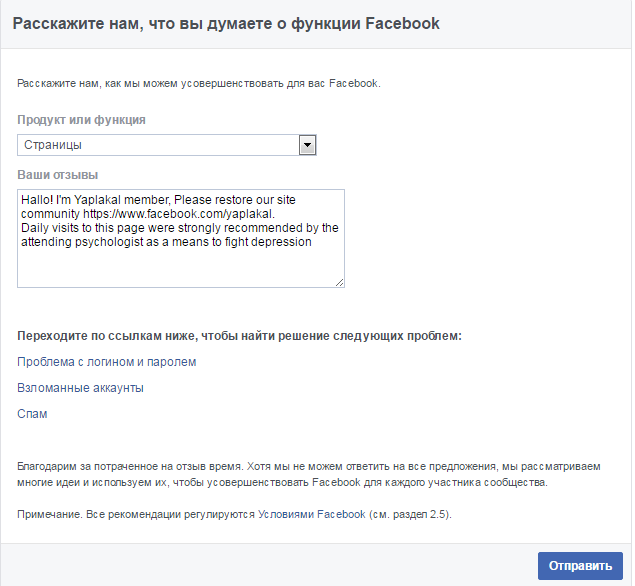Click the dropdown arrow next to Страницы
The height and width of the screenshot is (586, 635).
click(307, 145)
